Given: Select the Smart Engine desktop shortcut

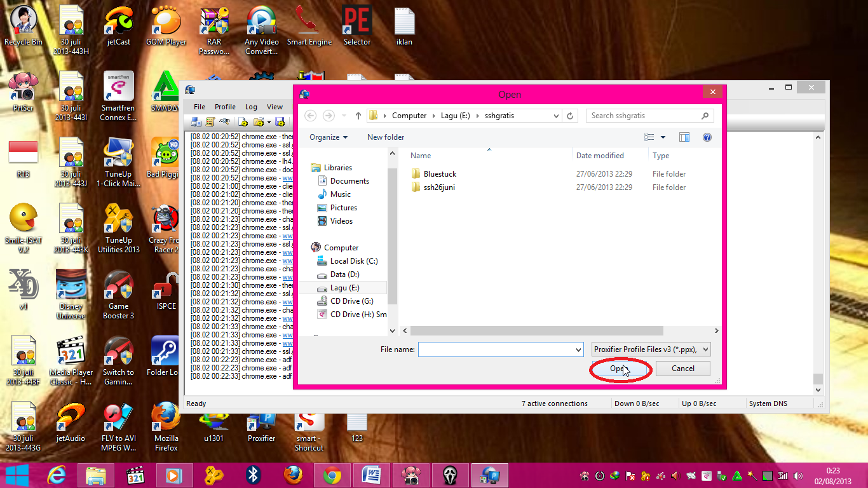Looking at the screenshot, I should (x=309, y=25).
